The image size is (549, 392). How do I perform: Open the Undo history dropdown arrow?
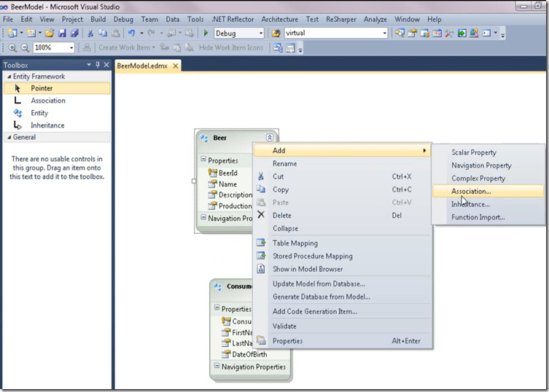point(141,34)
